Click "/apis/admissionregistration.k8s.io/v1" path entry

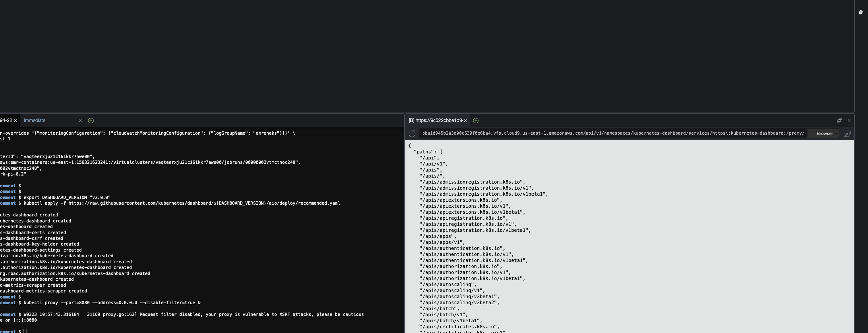476,188
